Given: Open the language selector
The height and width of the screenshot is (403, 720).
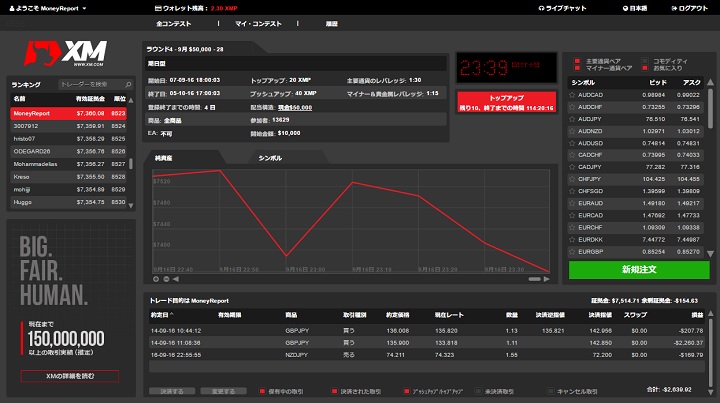Looking at the screenshot, I should coord(635,8).
